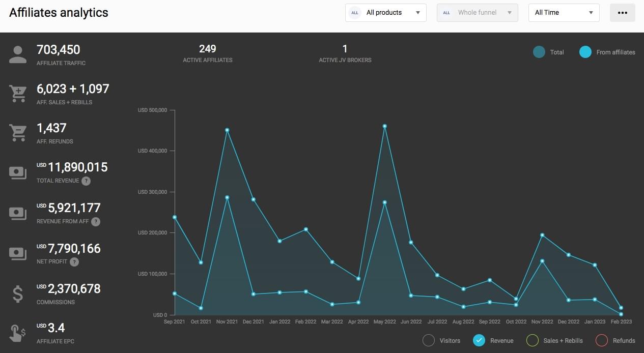644x353 pixels.
Task: Click the 6,023 + 1,097 sales value
Action: pyautogui.click(x=73, y=89)
